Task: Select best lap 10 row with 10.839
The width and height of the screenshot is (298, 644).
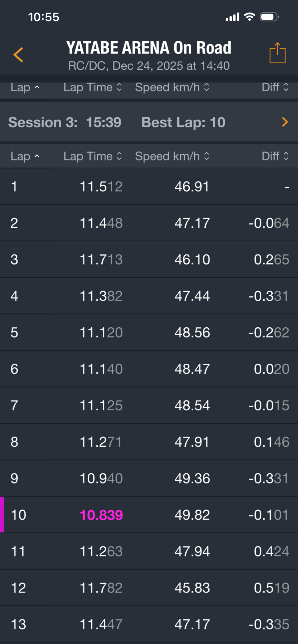Action: [149, 515]
